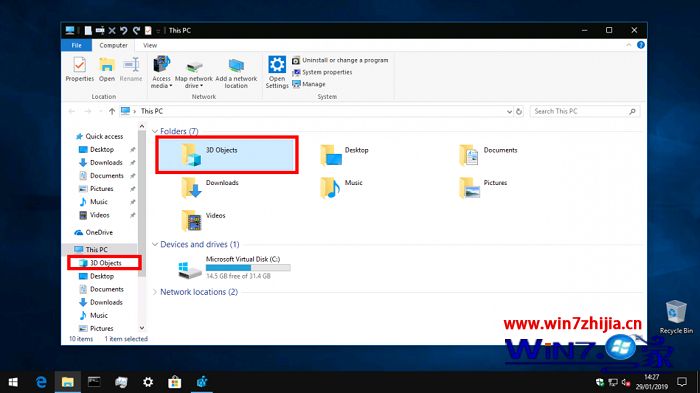Open Settings gear on taskbar

[x=148, y=382]
